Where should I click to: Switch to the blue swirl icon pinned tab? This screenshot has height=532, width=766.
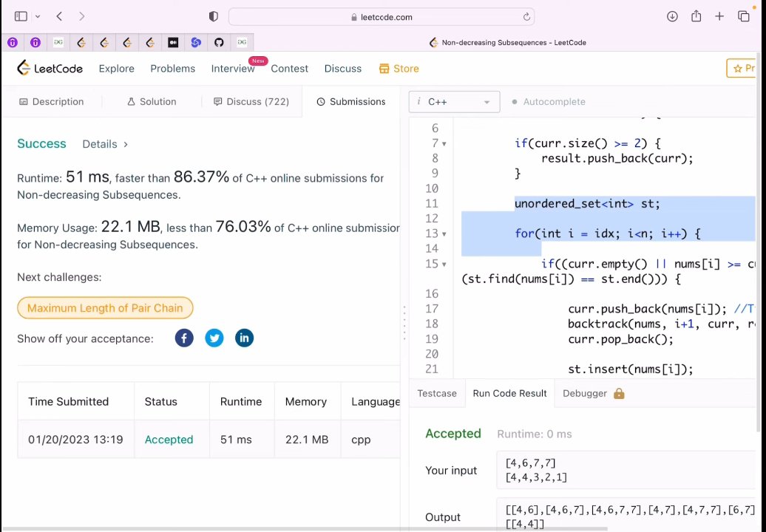[196, 42]
